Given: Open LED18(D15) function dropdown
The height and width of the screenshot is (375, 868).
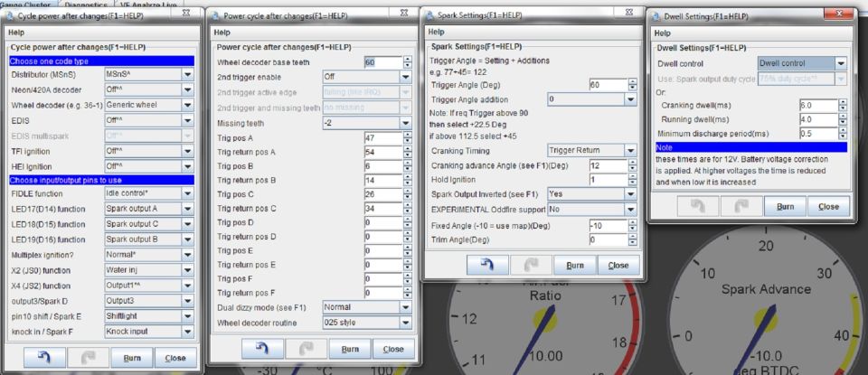Looking at the screenshot, I should pos(149,224).
